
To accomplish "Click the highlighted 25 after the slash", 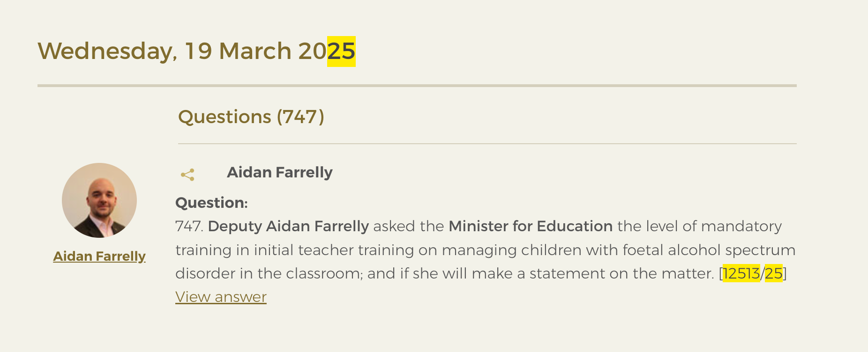I will 773,273.
